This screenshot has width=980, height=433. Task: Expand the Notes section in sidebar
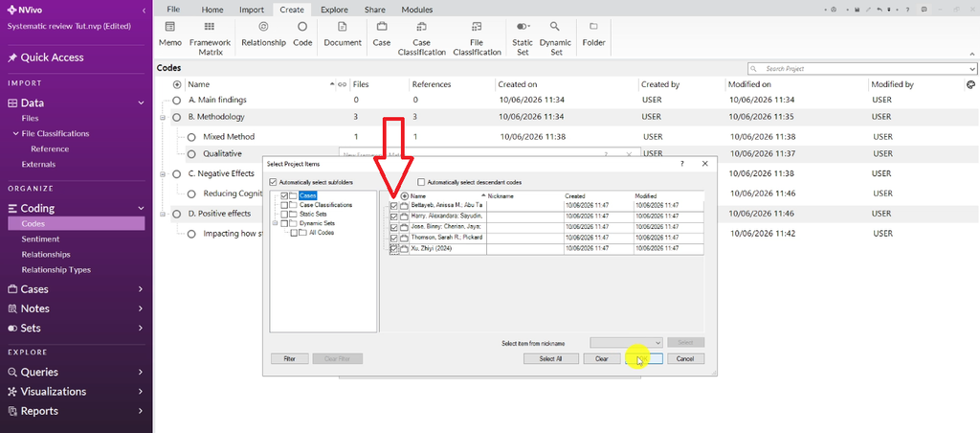[x=140, y=308]
